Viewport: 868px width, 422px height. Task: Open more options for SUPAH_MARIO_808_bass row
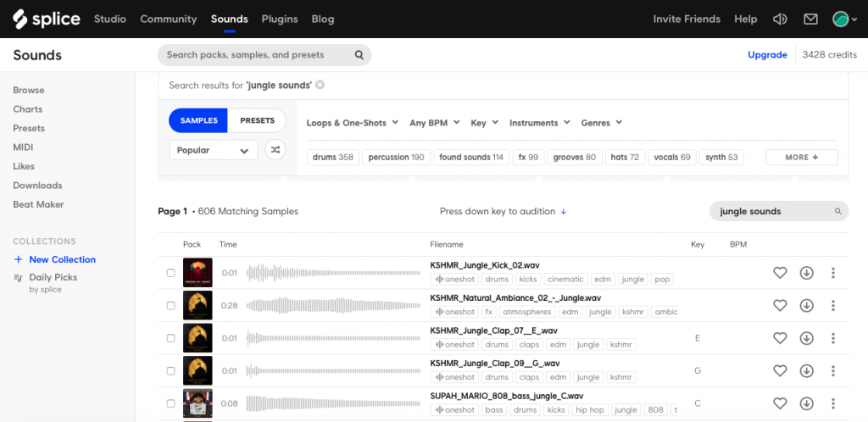tap(833, 403)
